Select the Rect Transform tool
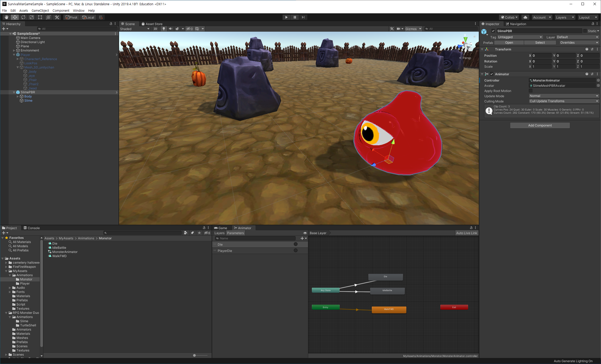The height and width of the screenshot is (364, 601). pos(40,17)
